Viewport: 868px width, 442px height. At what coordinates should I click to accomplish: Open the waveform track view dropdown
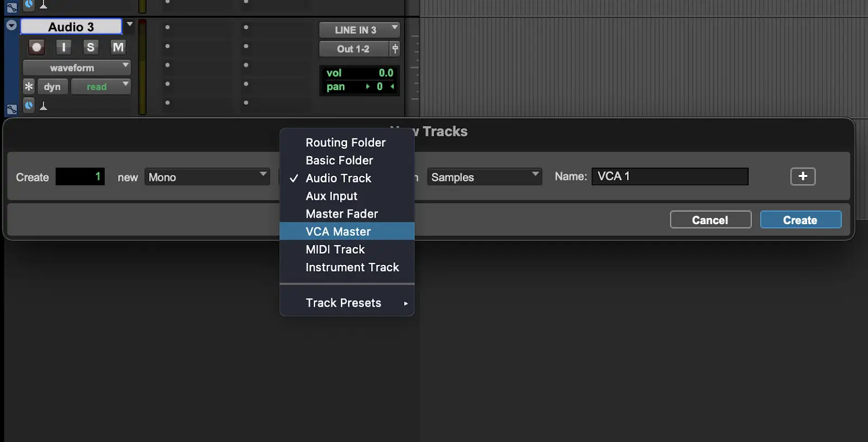pyautogui.click(x=76, y=68)
